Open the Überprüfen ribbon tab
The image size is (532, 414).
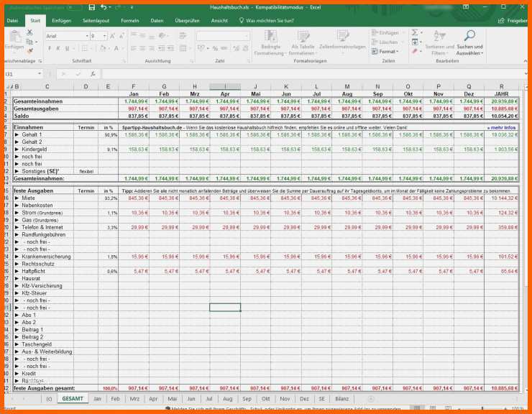click(x=188, y=21)
